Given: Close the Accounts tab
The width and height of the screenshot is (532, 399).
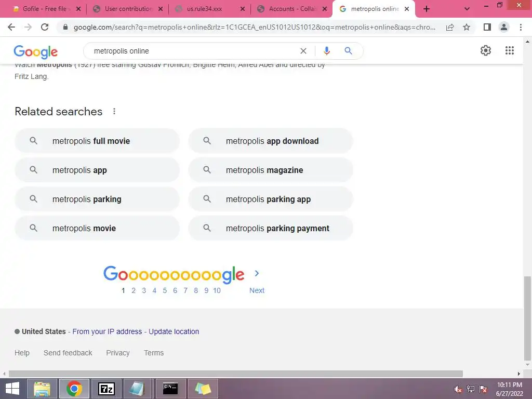Looking at the screenshot, I should click(325, 9).
